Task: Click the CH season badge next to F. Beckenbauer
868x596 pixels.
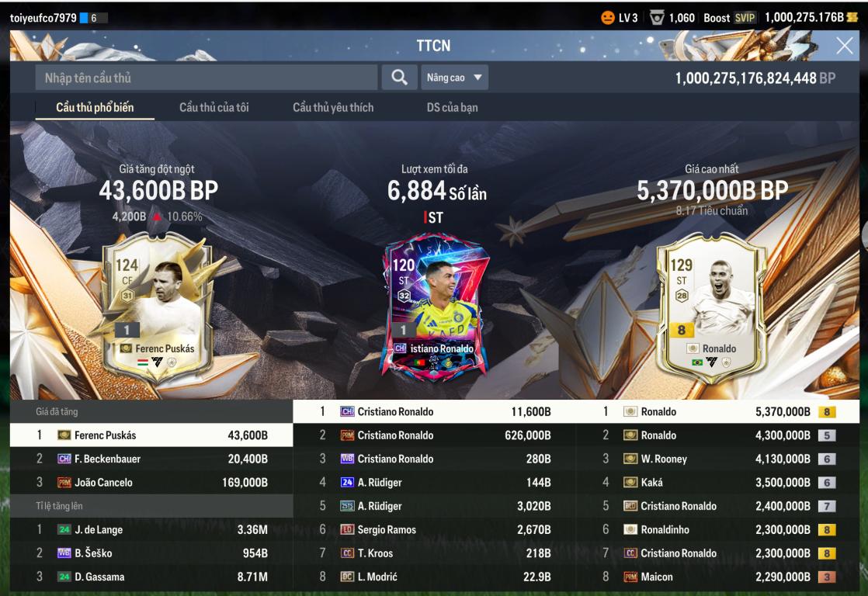Action: (x=64, y=459)
